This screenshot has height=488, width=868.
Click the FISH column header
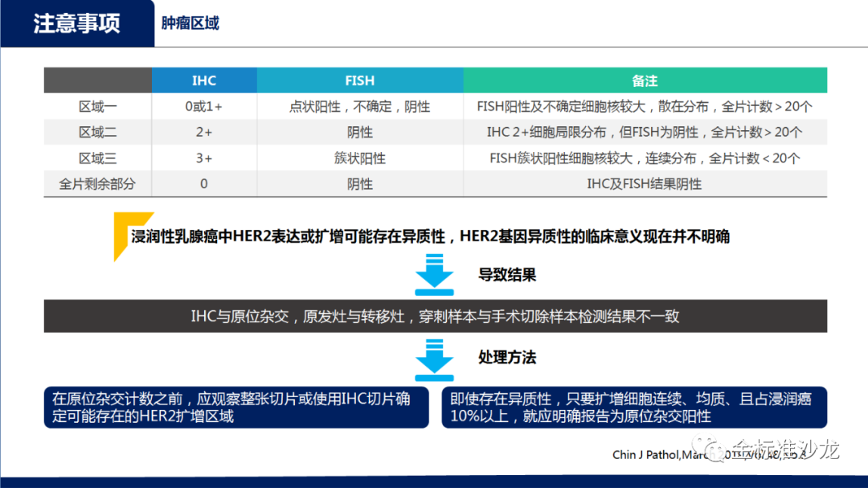point(360,80)
